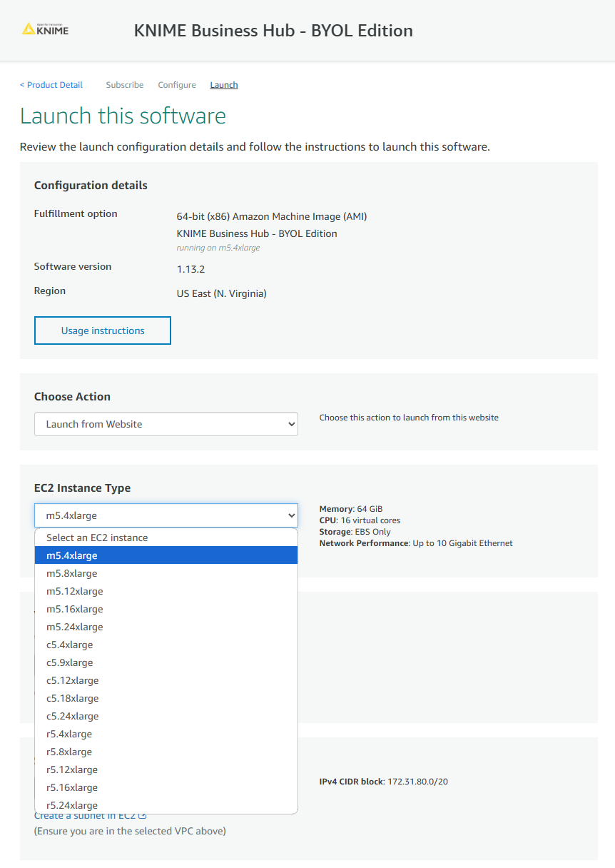
Task: Click the Memory: 64 GiB spec text
Action: coord(351,509)
